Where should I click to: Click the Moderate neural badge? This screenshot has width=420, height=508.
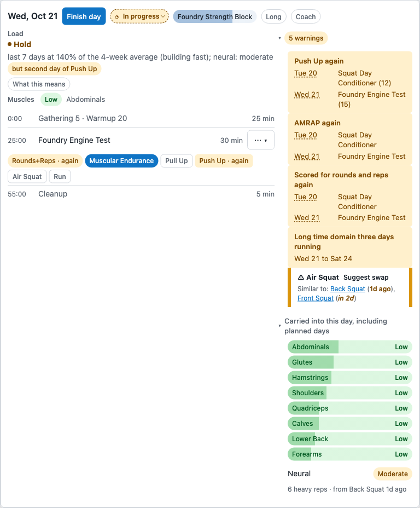point(393,474)
